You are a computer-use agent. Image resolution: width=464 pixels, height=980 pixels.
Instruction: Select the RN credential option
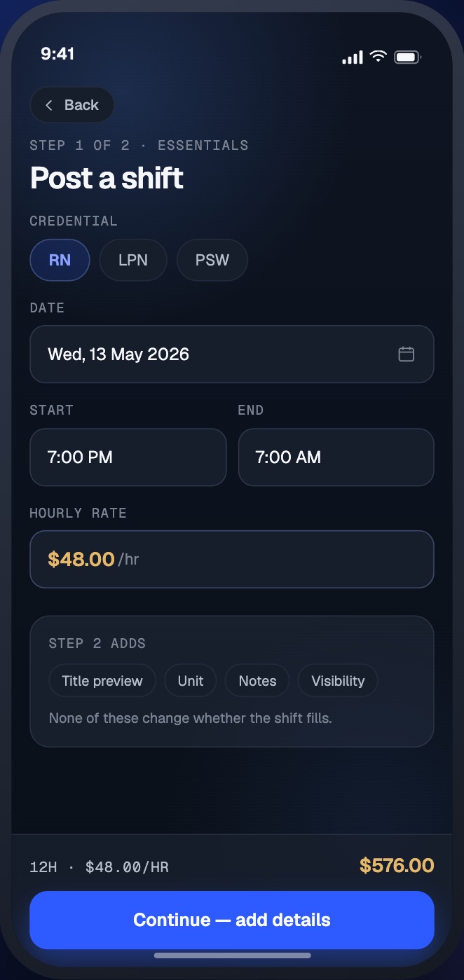tap(60, 260)
